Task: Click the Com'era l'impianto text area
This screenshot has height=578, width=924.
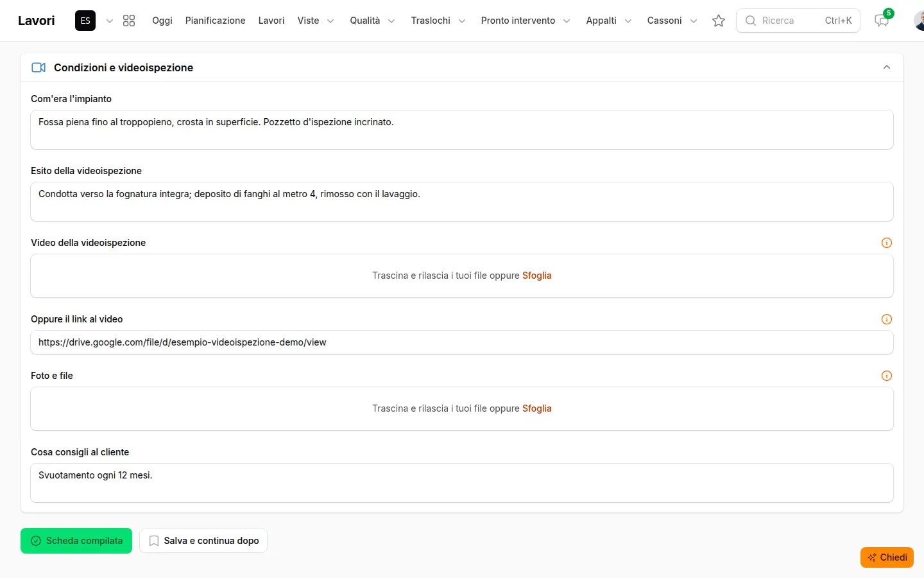Action: [x=462, y=130]
